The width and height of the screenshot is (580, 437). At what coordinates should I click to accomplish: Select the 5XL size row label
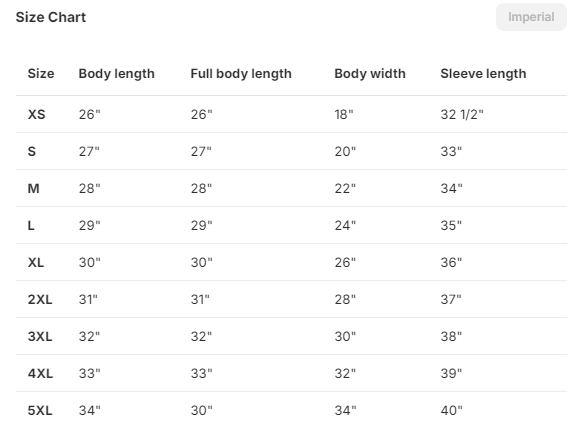40,410
